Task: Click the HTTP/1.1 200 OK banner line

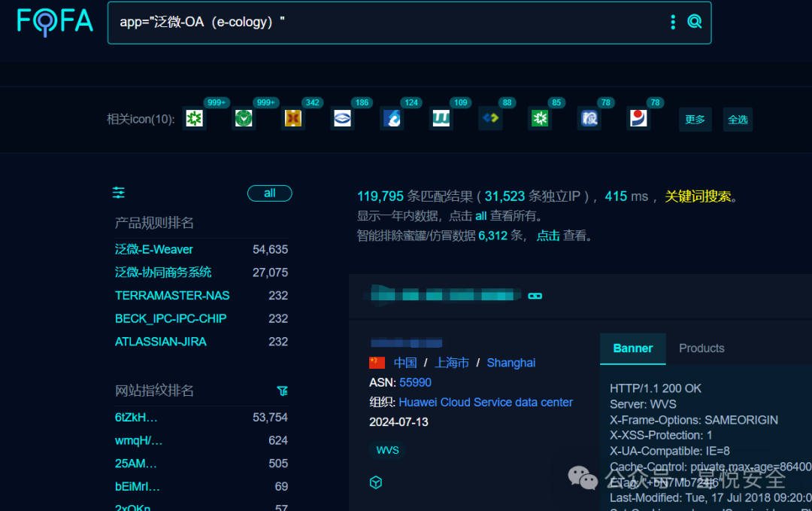Action: [656, 388]
